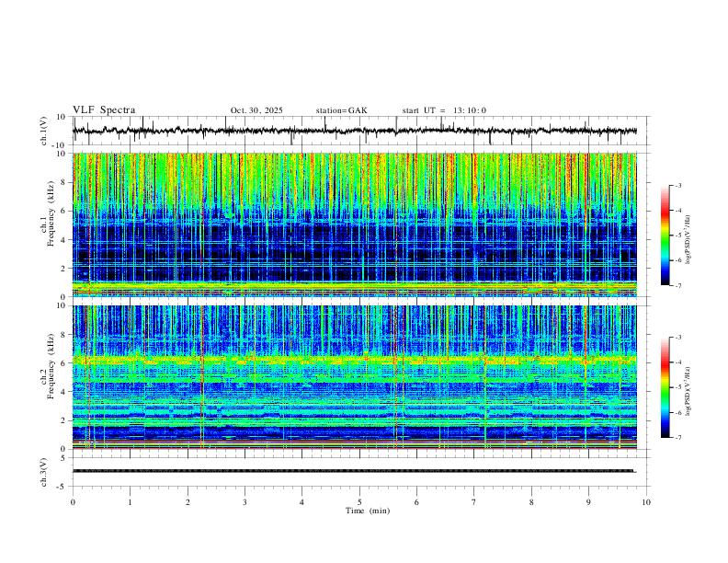Click the date 'Oct. 30, 2025'

[256, 110]
